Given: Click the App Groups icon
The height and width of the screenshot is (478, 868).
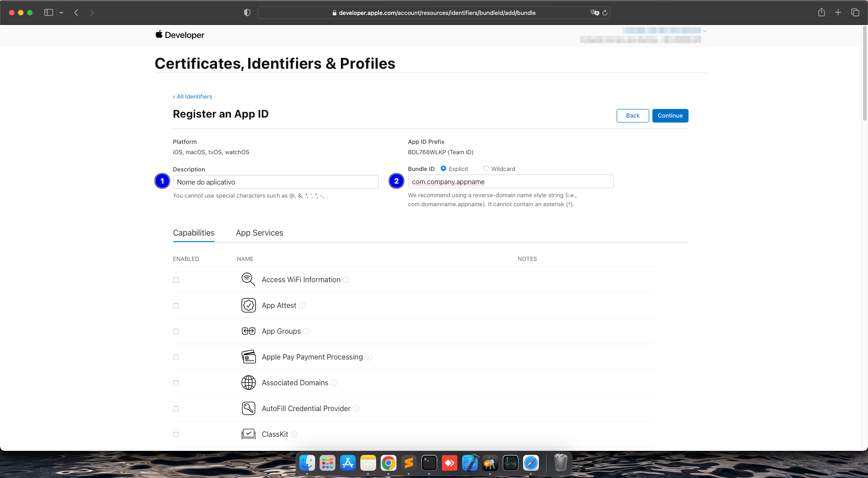Looking at the screenshot, I should 248,331.
